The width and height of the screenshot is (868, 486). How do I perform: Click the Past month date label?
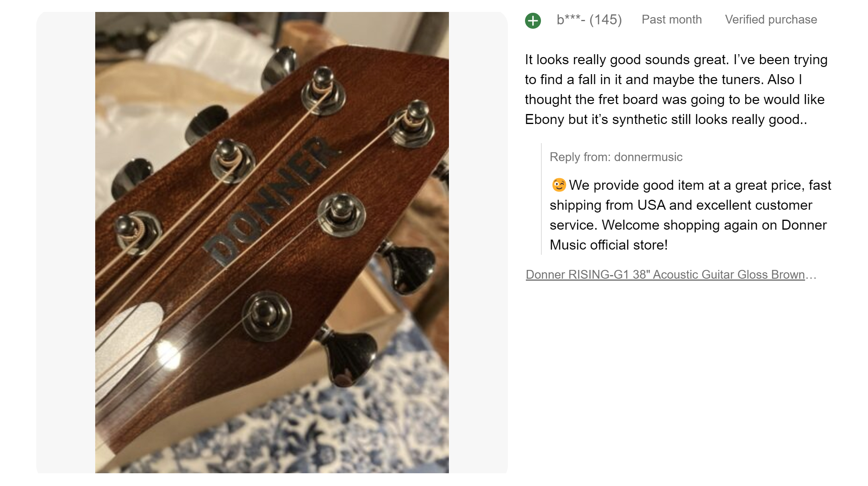[672, 20]
